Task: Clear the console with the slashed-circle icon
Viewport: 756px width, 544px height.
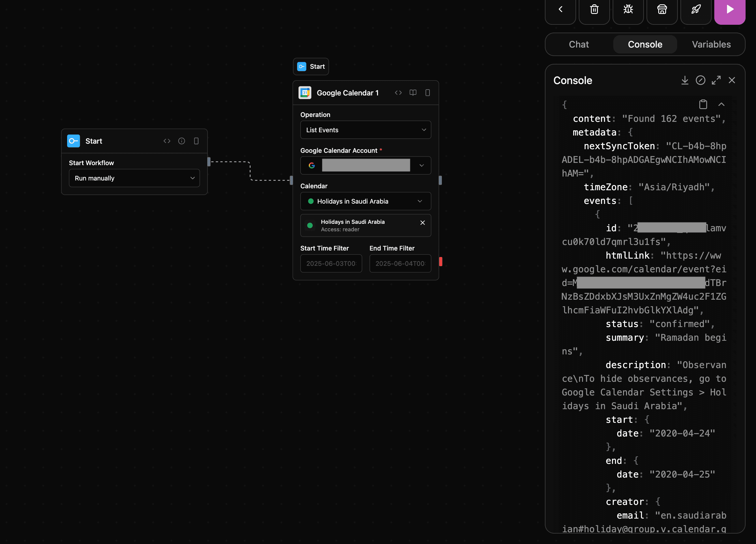Action: coord(701,80)
